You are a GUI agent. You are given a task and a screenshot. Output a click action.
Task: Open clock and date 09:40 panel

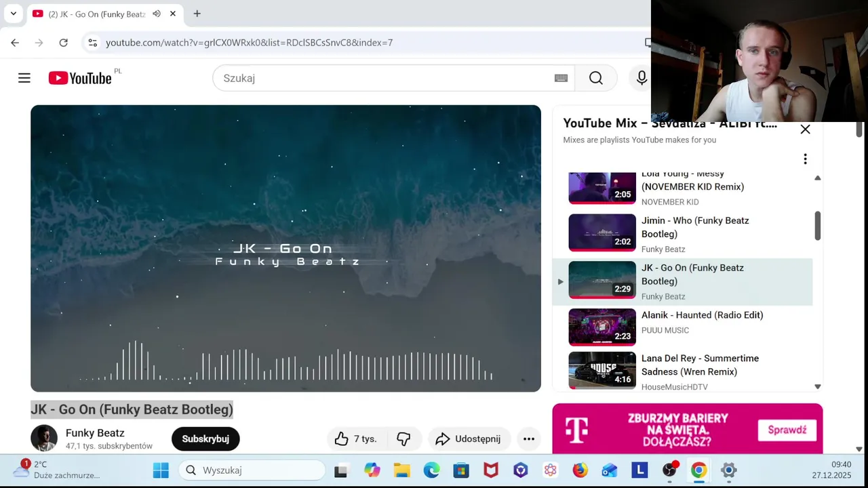coord(831,470)
